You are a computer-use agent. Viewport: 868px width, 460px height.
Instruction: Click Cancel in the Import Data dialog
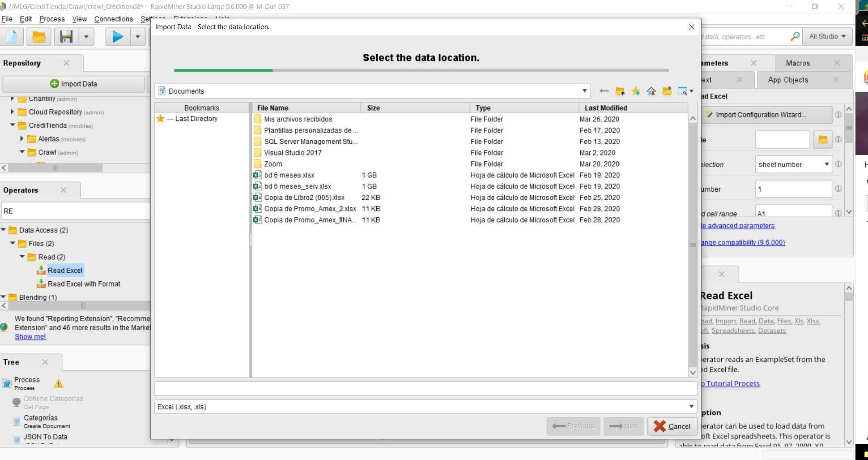coord(672,426)
